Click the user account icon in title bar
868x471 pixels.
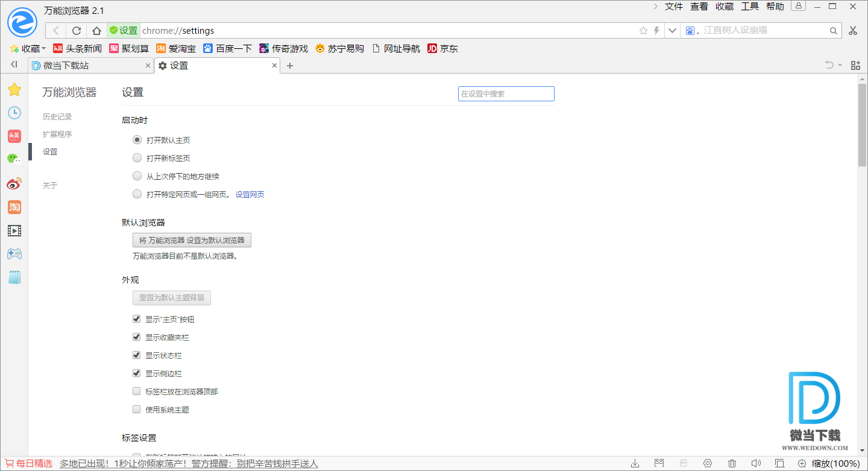[x=798, y=6]
